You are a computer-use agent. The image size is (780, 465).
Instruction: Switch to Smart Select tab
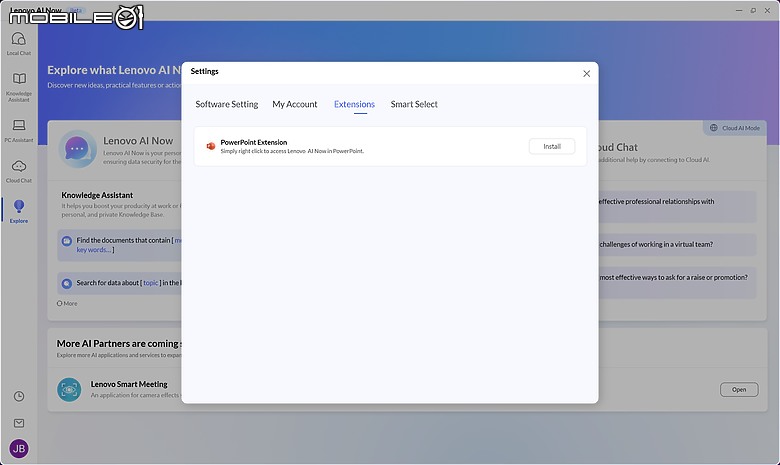pos(414,104)
